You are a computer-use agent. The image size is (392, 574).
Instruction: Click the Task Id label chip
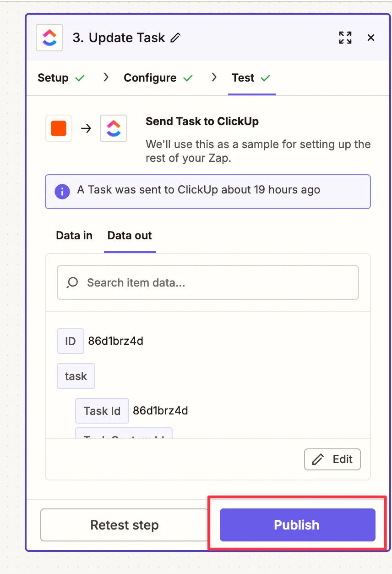coord(102,411)
